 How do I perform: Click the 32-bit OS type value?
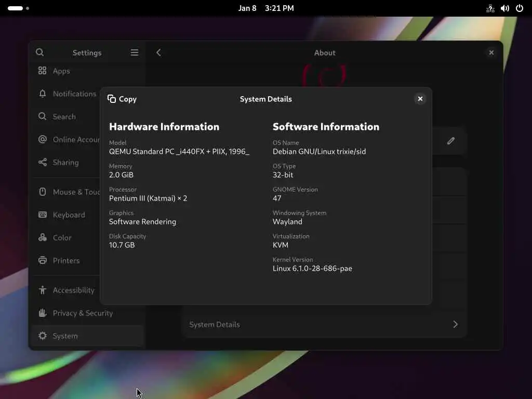pos(283,175)
